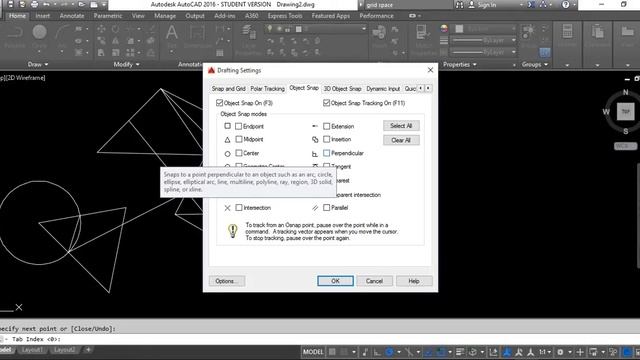Open Layer Properties manager icon
Screen dimensions: 640x360
pos(248,33)
